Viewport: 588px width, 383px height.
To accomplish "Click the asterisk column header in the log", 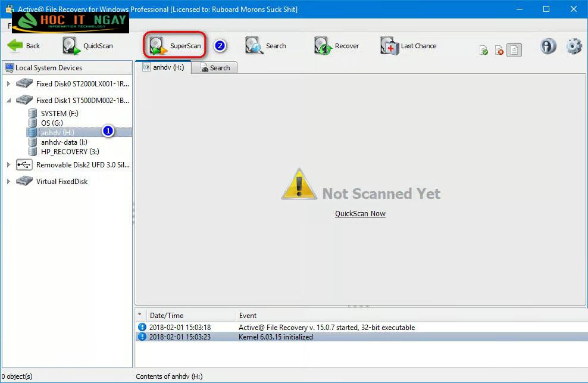I will [140, 316].
